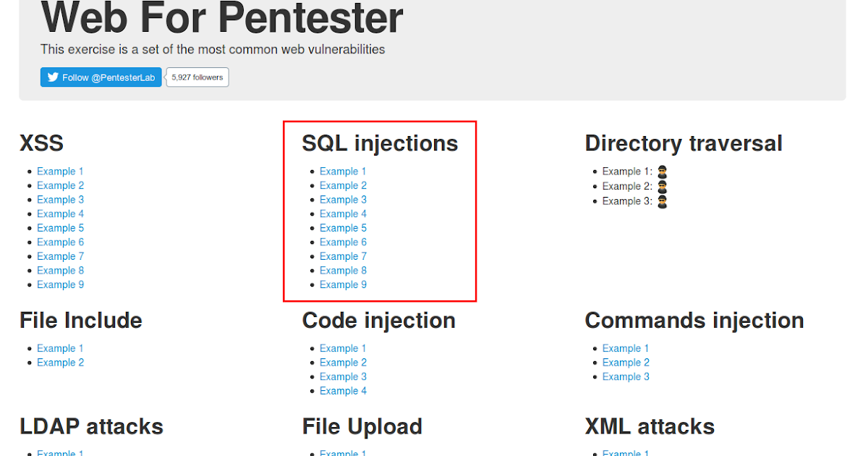Open the 5,927 followers counter

coord(196,77)
